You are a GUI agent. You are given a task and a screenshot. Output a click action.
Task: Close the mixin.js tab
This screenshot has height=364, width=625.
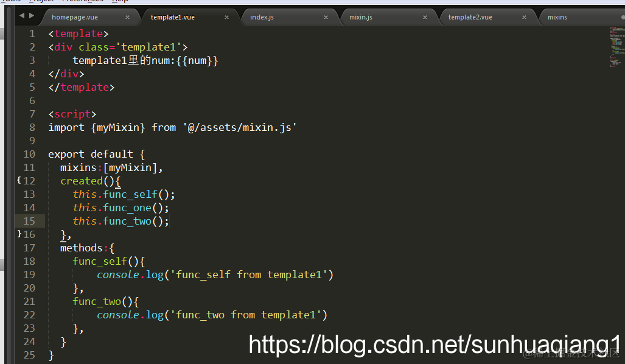[x=425, y=17]
